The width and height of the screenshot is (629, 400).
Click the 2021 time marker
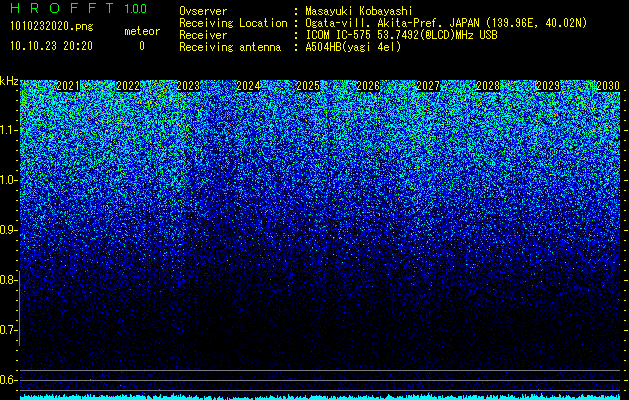[x=68, y=86]
